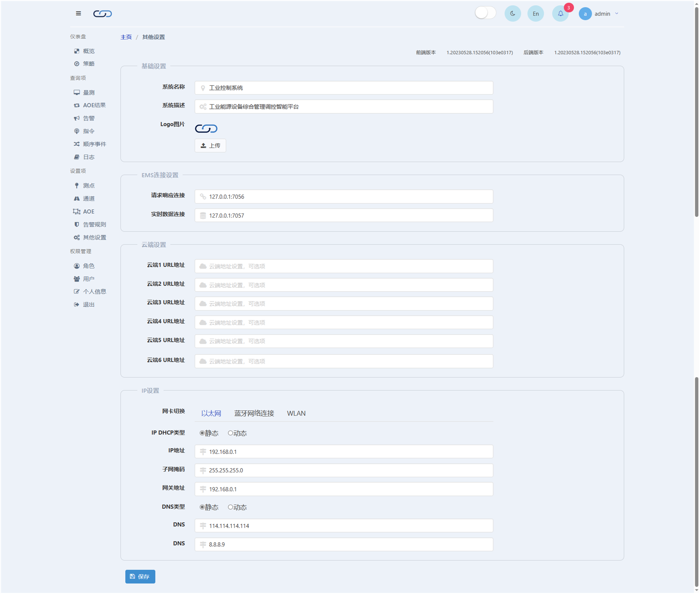Click the 系统描述 input field

click(344, 107)
